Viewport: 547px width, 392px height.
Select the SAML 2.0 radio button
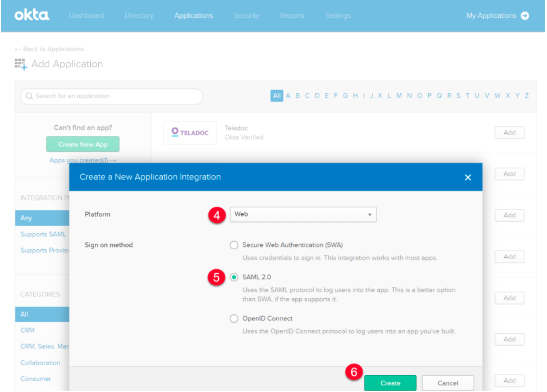point(234,276)
